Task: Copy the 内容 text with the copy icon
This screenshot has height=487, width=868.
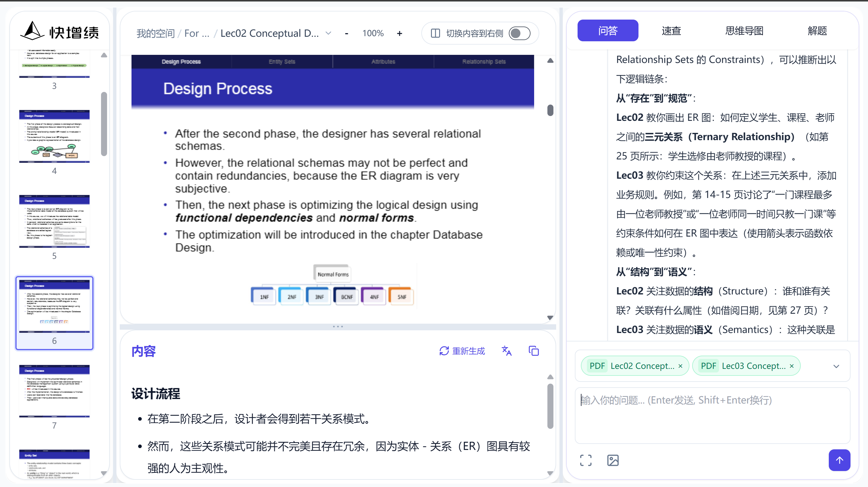Action: click(534, 351)
